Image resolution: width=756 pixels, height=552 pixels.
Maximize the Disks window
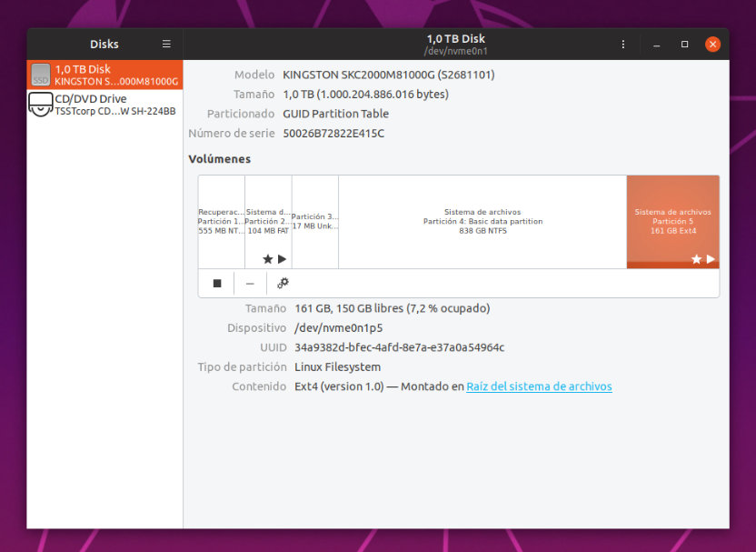pyautogui.click(x=684, y=44)
